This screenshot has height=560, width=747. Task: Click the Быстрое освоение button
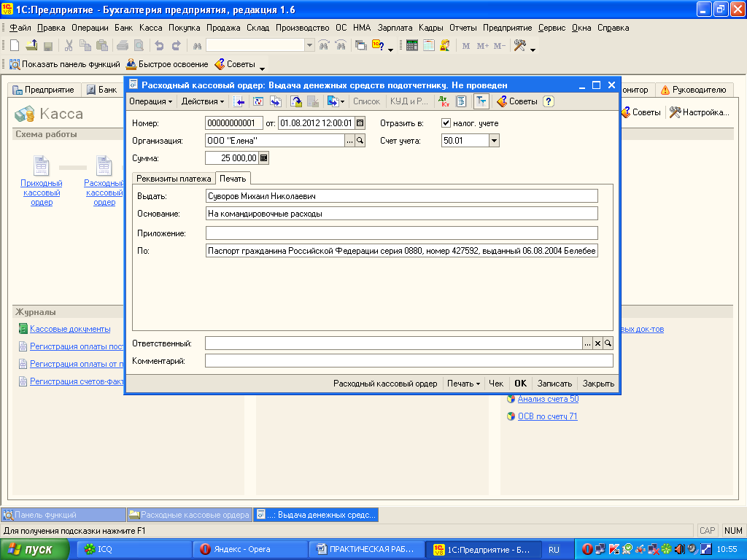click(x=167, y=64)
